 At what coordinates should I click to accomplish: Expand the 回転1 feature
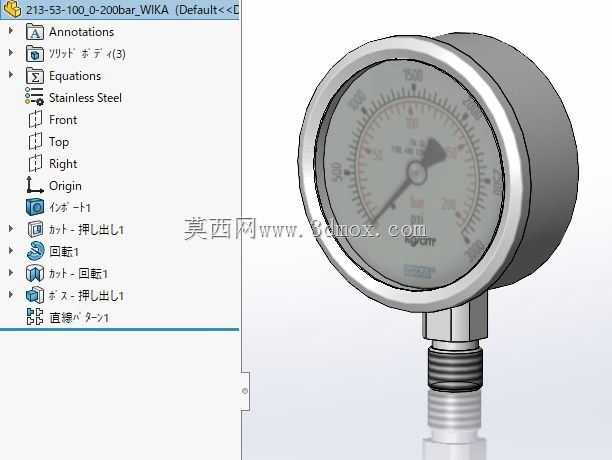point(11,250)
